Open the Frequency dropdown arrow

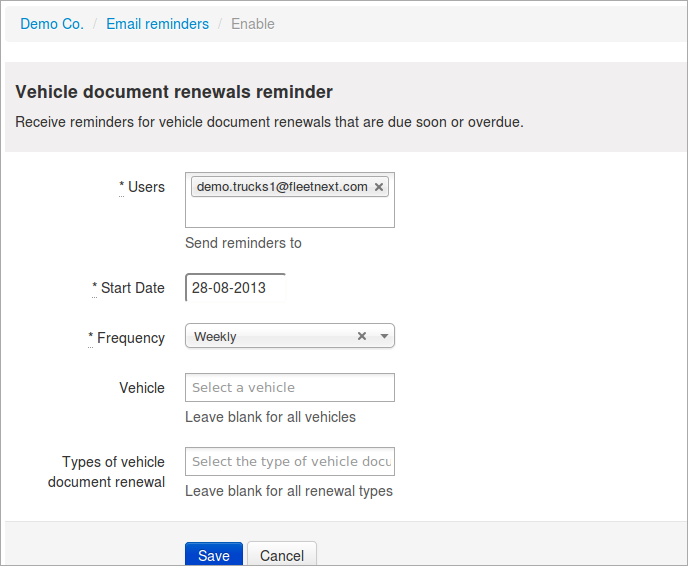[x=384, y=336]
